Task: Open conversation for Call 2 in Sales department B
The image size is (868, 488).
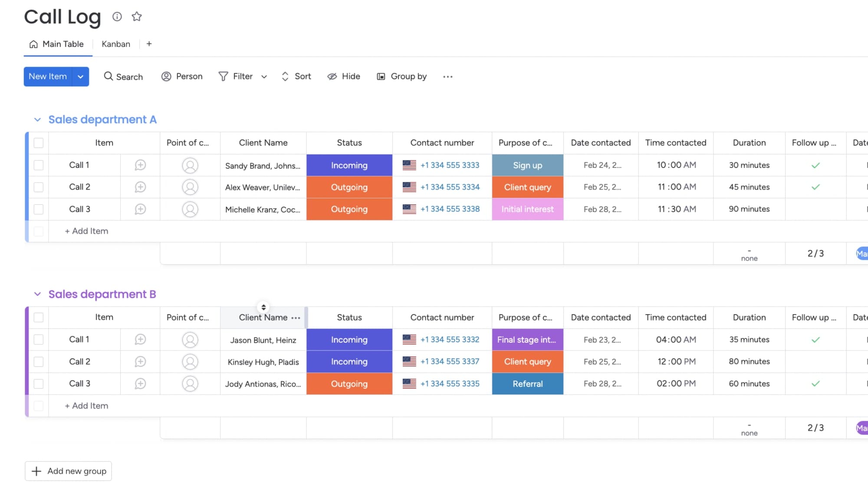Action: pyautogui.click(x=140, y=361)
